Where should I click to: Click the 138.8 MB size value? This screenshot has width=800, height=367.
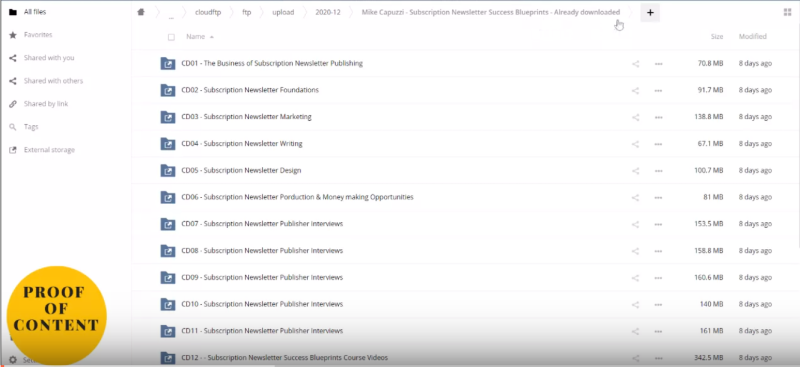coord(709,117)
